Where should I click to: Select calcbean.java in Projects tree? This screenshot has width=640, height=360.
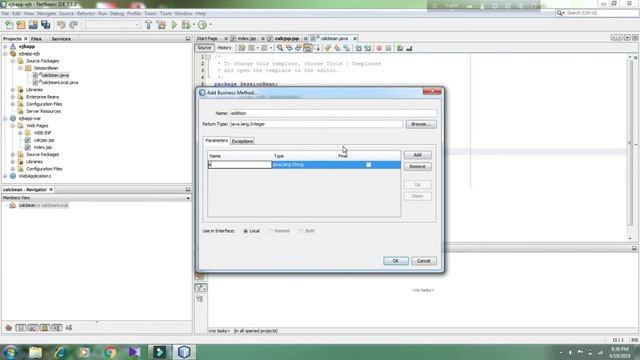[x=55, y=76]
